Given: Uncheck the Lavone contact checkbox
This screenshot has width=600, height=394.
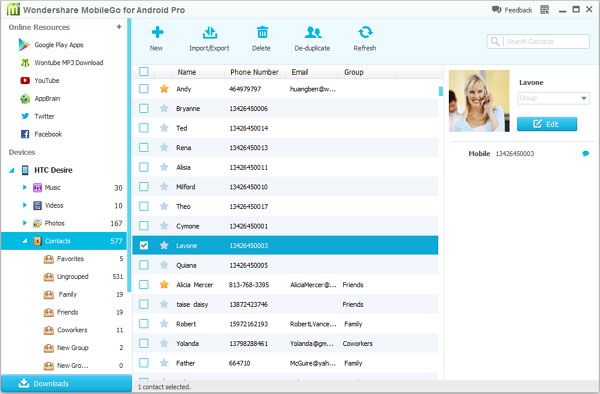Looking at the screenshot, I should tap(144, 245).
